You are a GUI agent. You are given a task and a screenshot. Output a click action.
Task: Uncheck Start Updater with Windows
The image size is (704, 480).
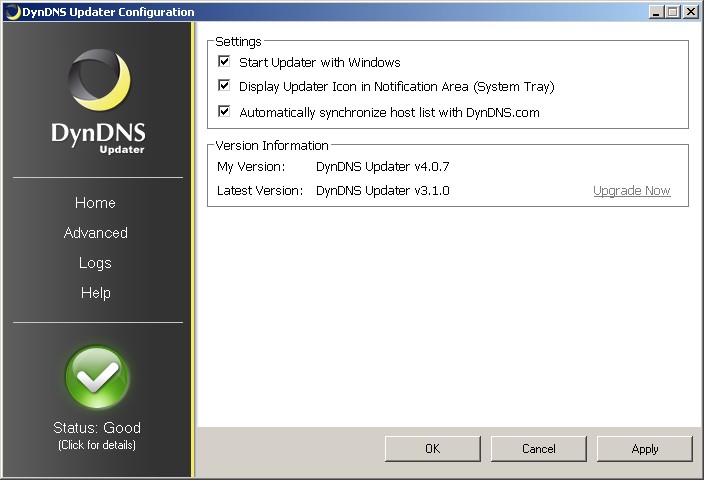point(224,62)
